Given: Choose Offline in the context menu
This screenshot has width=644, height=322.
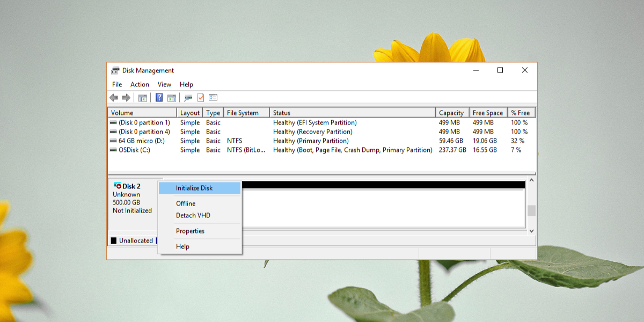Looking at the screenshot, I should pos(186,203).
